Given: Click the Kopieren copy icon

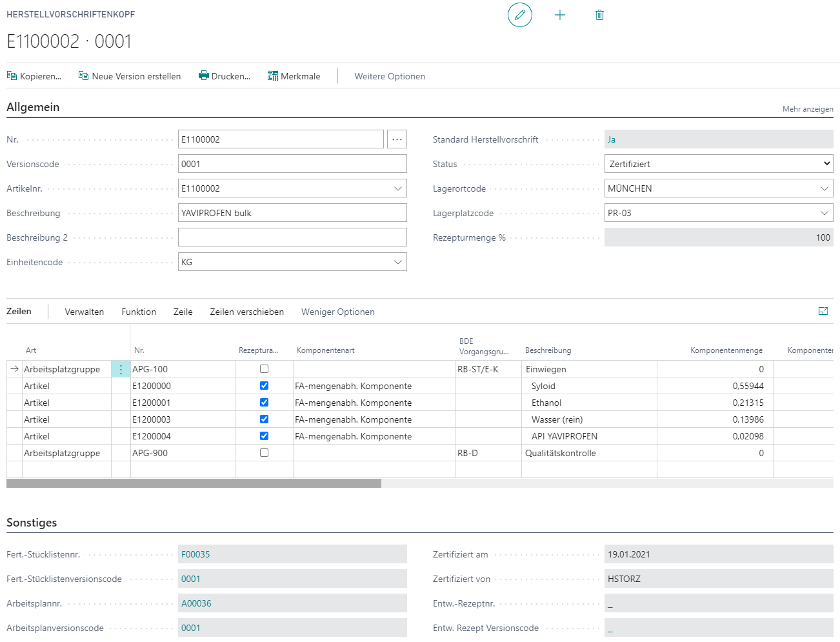Looking at the screenshot, I should point(12,76).
